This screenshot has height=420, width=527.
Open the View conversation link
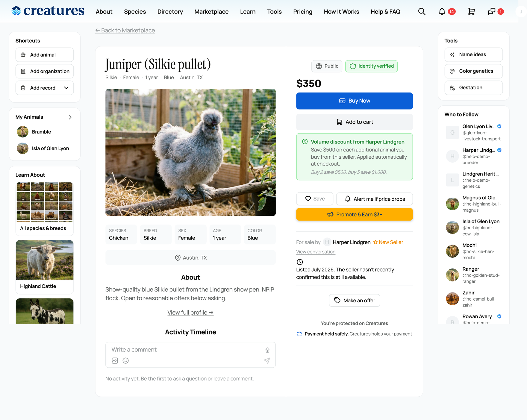tap(316, 252)
